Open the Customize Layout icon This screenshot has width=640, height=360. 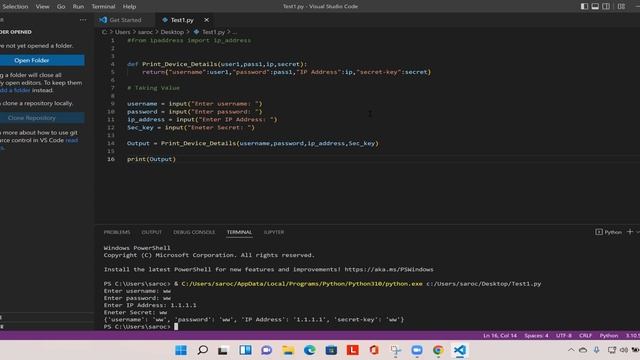pos(621,6)
